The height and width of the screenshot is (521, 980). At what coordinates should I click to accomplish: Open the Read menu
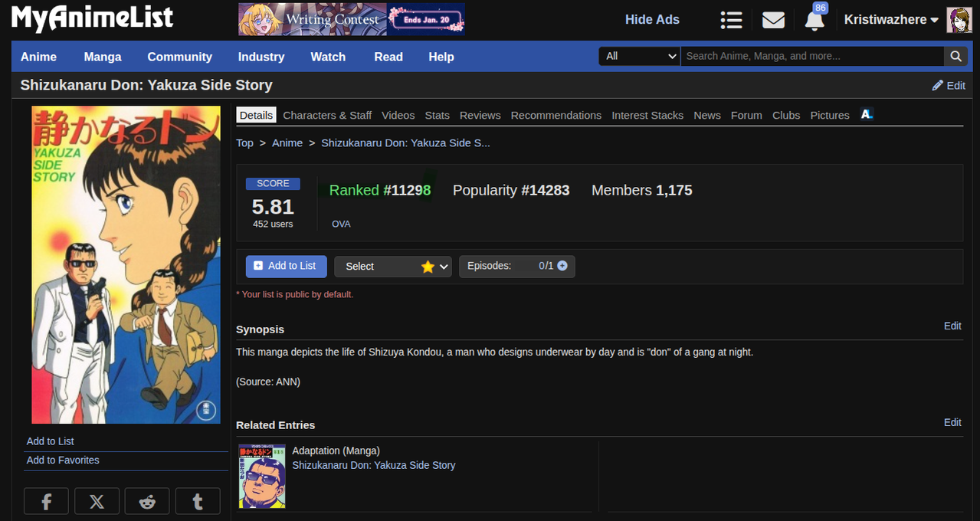(388, 57)
